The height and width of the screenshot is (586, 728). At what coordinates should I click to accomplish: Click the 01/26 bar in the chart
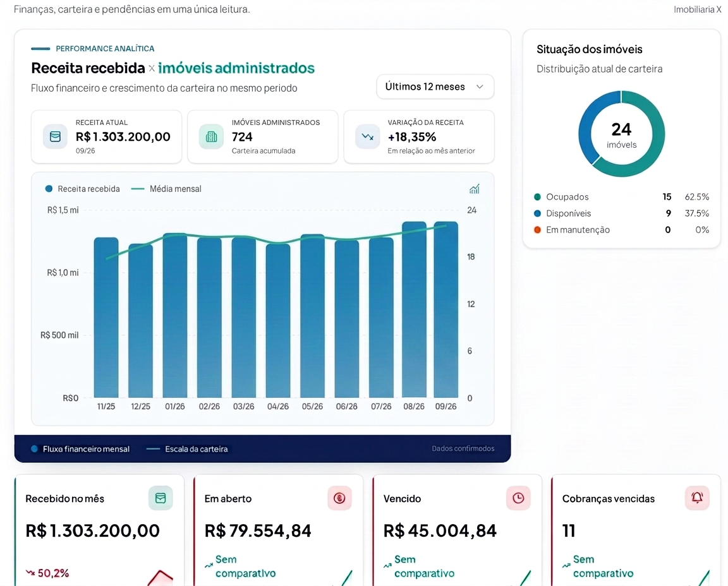(175, 316)
